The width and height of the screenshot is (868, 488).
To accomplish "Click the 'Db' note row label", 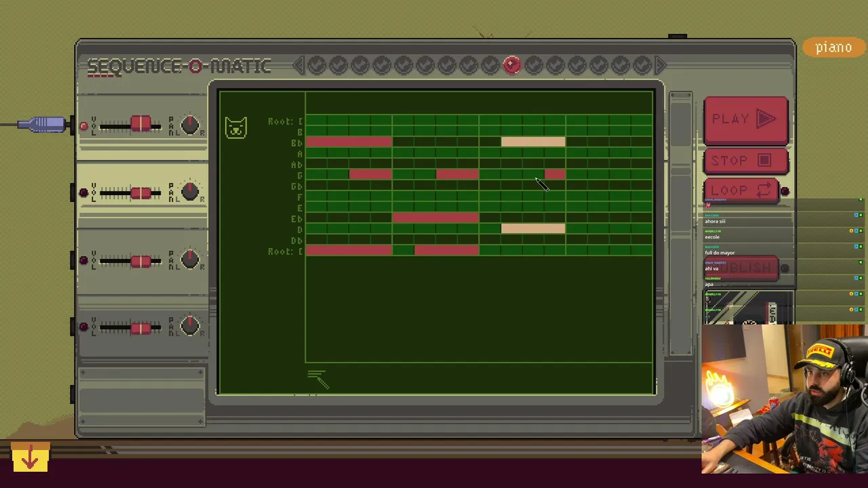I will coord(296,241).
